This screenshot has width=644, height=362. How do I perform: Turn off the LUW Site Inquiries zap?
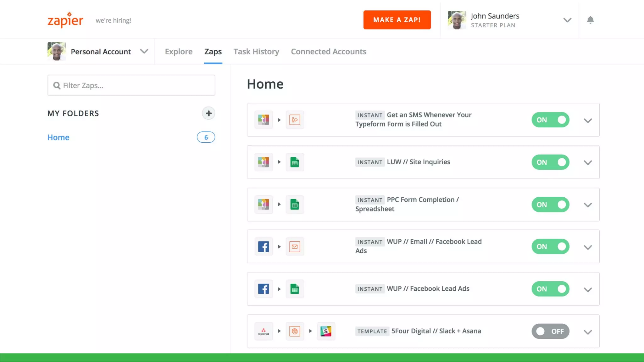(x=550, y=162)
